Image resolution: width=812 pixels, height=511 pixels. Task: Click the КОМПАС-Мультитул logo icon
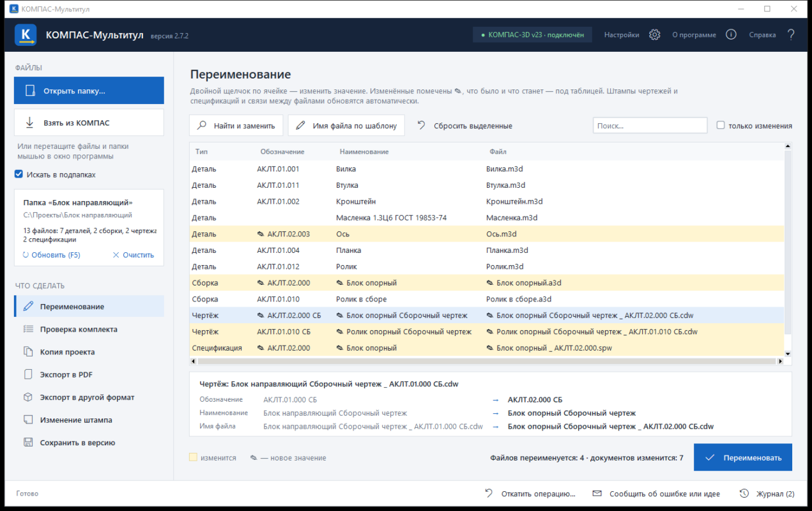(x=26, y=35)
